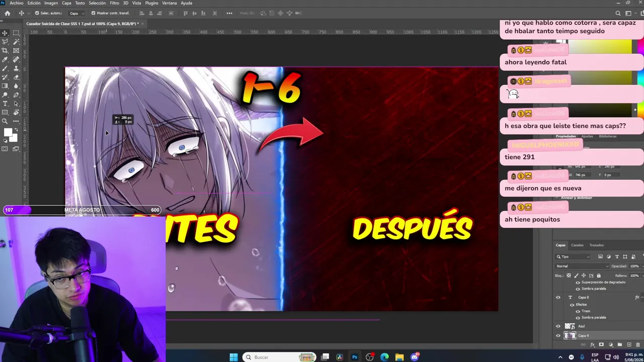Select the Clone Stamp tool
The width and height of the screenshot is (644, 362).
click(16, 68)
